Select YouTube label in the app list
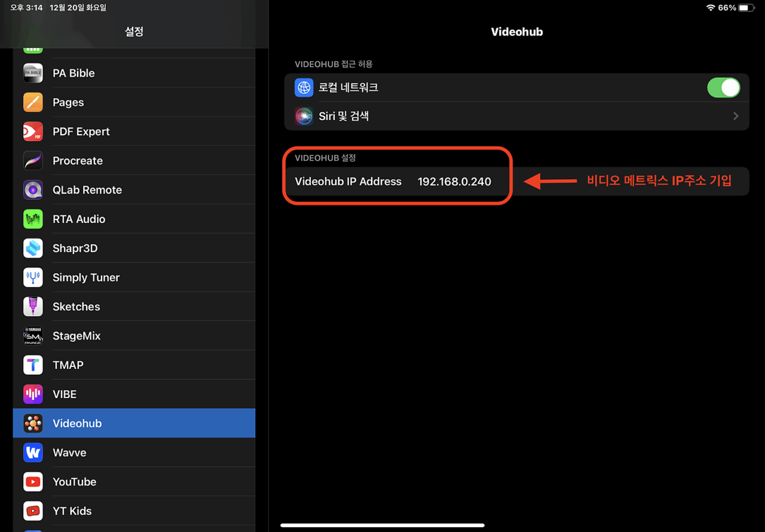 click(75, 482)
